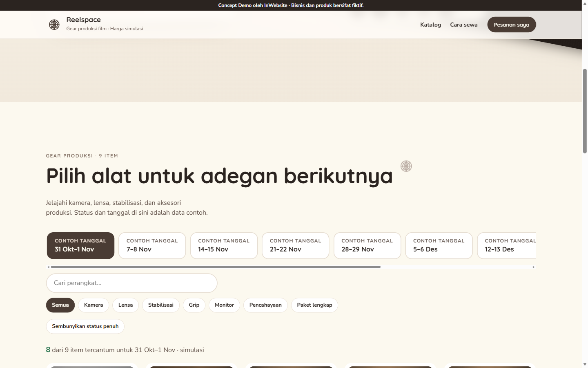Filter by the Pencahayaan category
588x368 pixels.
[x=265, y=305]
